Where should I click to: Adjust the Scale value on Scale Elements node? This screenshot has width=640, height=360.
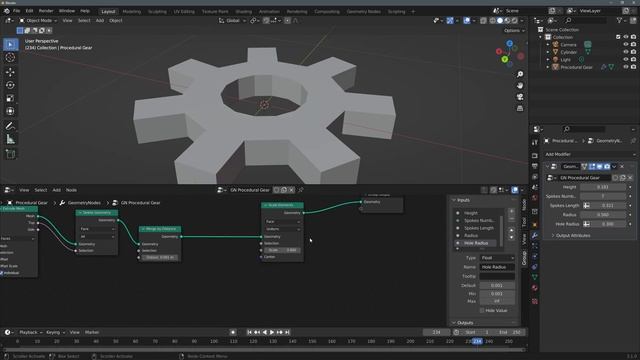point(282,250)
